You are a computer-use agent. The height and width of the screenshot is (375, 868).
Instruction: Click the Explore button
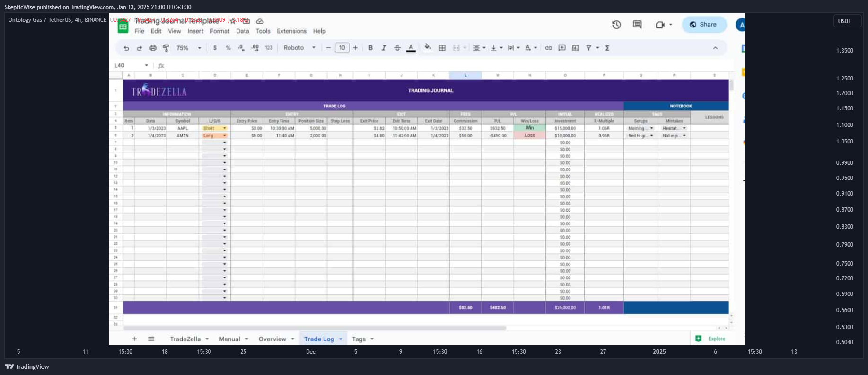(711, 339)
